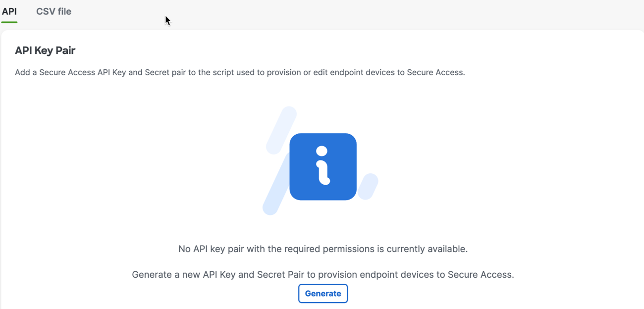This screenshot has width=644, height=309.
Task: Switch to the CSV file tab
Action: click(54, 11)
